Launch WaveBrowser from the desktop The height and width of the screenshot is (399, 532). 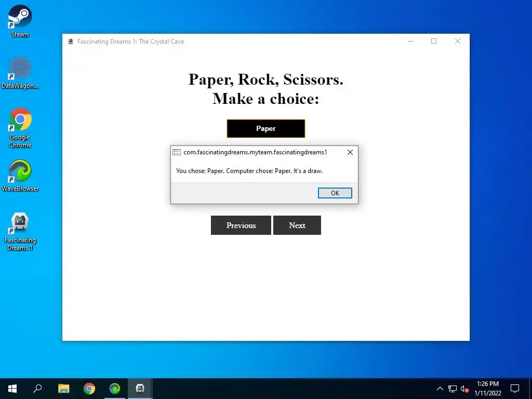coord(20,176)
